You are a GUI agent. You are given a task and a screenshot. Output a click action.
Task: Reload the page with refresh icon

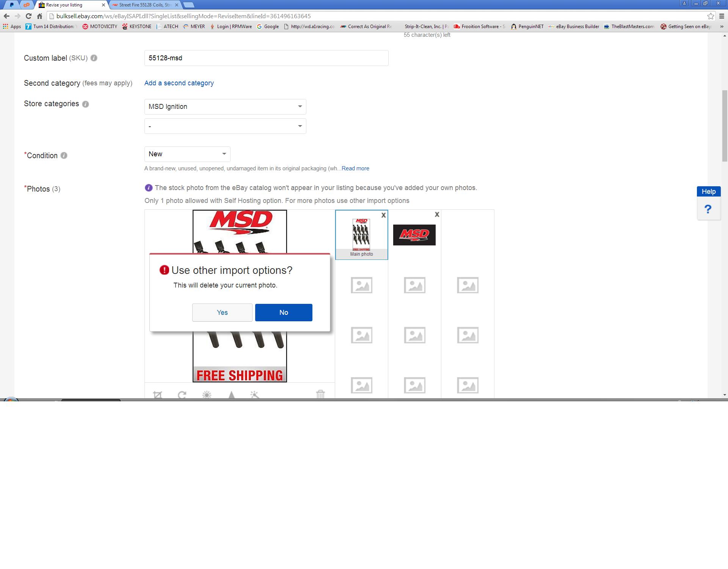click(28, 16)
